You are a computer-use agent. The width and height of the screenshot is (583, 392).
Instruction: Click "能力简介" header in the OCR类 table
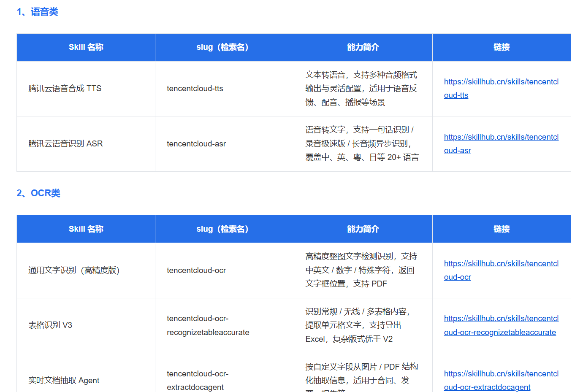pyautogui.click(x=363, y=229)
